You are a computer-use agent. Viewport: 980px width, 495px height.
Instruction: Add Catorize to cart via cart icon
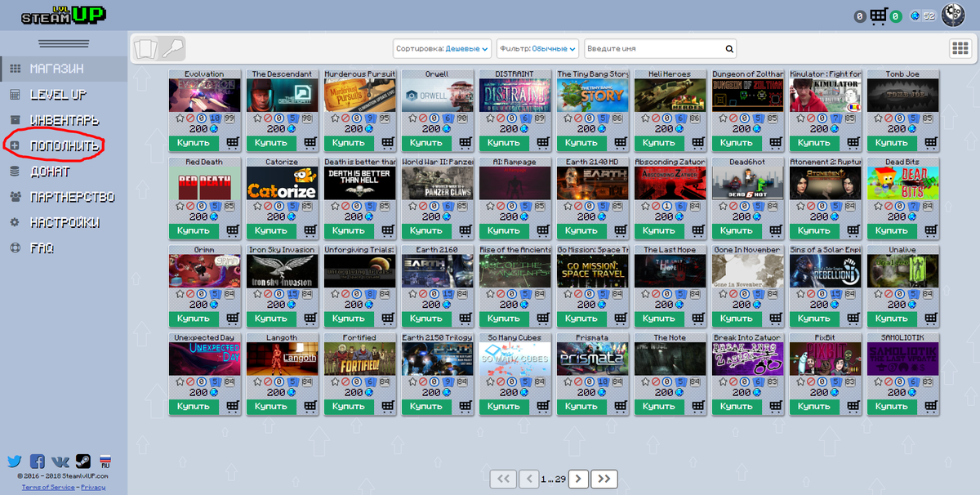tap(310, 230)
